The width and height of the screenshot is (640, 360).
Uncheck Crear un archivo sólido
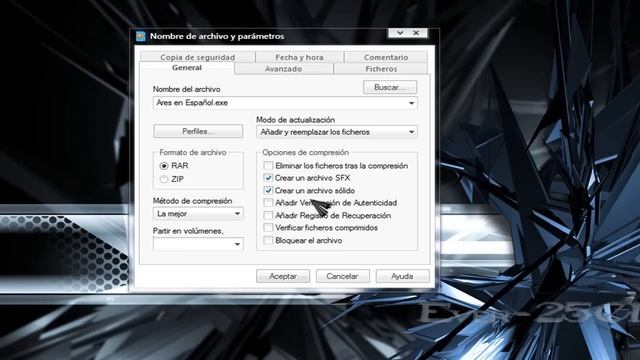[268, 191]
